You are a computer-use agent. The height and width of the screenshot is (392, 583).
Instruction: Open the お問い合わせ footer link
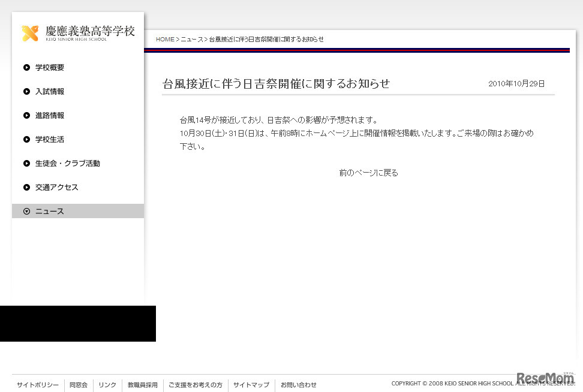[x=298, y=385]
